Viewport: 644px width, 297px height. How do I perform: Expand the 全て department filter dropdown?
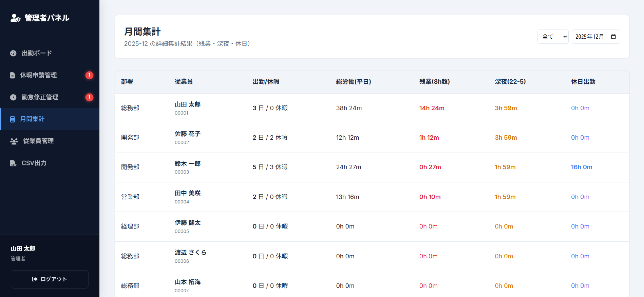pos(553,37)
